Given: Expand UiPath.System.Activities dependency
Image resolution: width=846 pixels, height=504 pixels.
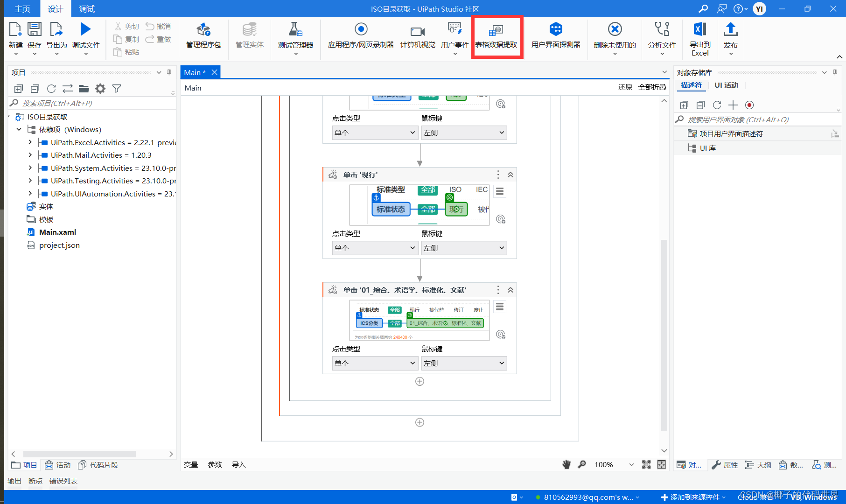Looking at the screenshot, I should click(30, 168).
